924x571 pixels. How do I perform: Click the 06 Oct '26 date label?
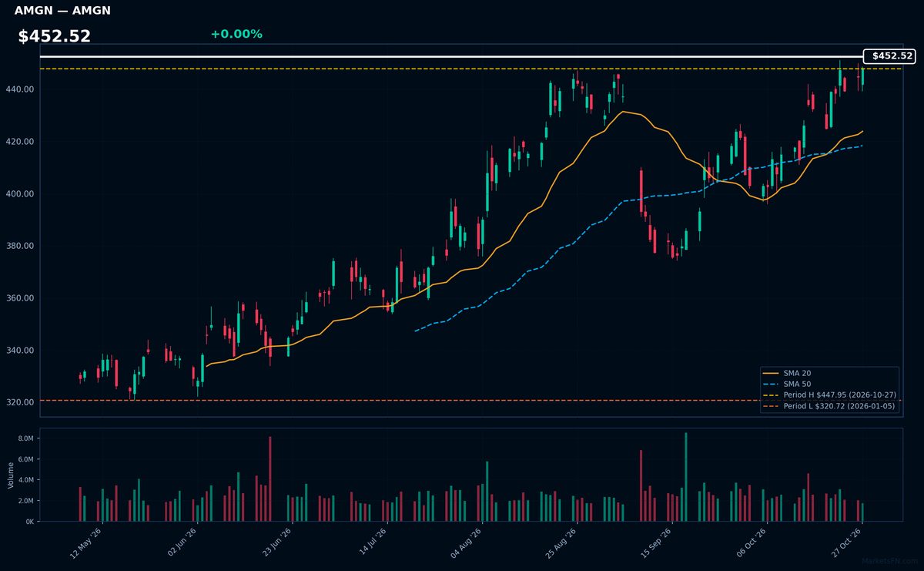(x=751, y=542)
